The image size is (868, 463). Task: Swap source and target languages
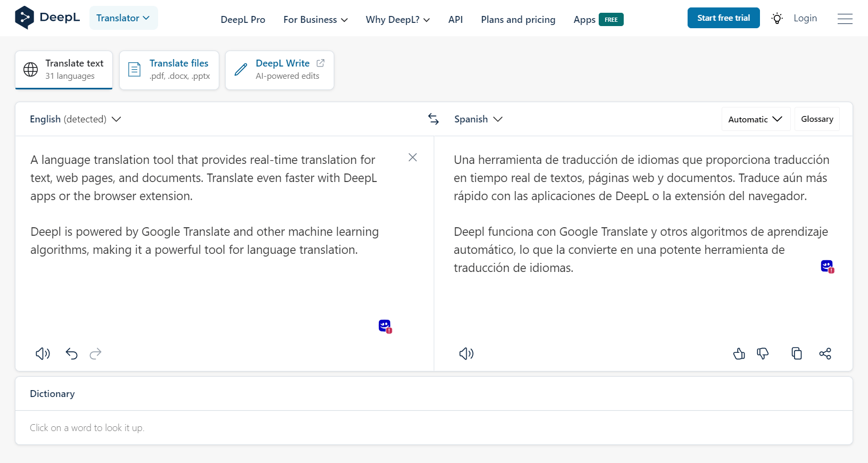434,119
